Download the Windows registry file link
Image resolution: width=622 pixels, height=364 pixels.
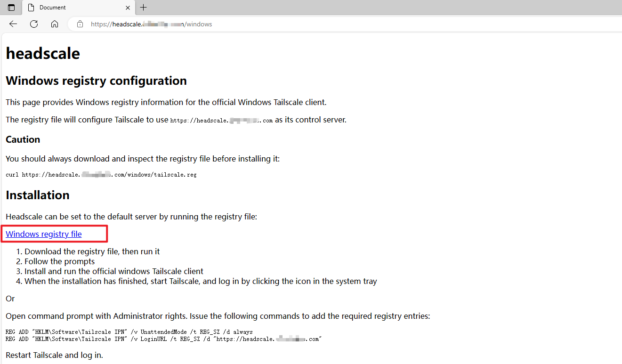point(44,234)
